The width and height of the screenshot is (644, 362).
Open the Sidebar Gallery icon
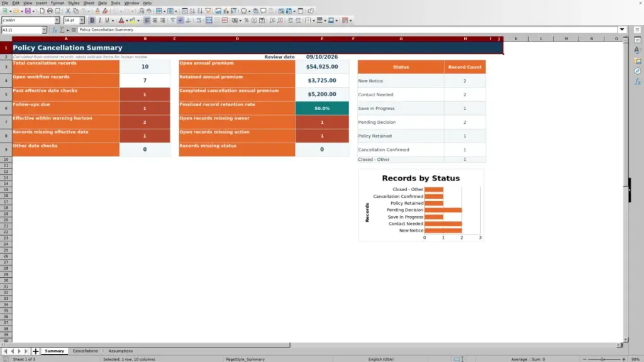point(638,61)
